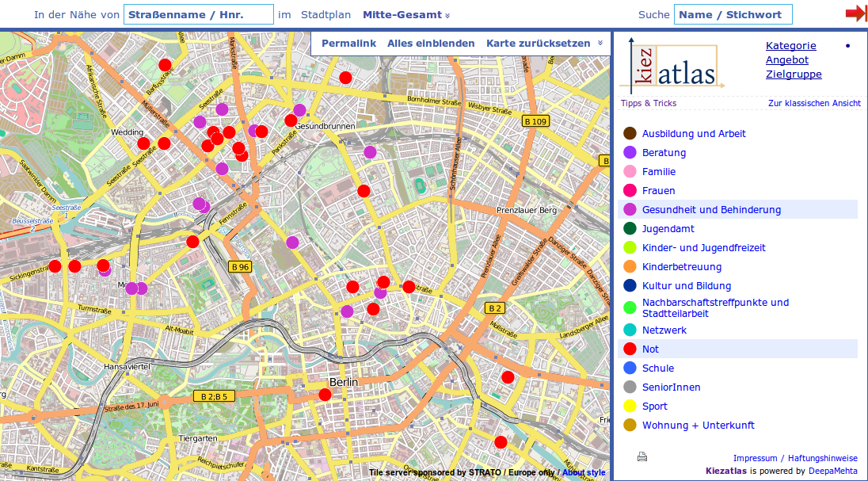868x481 pixels.
Task: Click the red marker near Berlin label
Action: 325,395
